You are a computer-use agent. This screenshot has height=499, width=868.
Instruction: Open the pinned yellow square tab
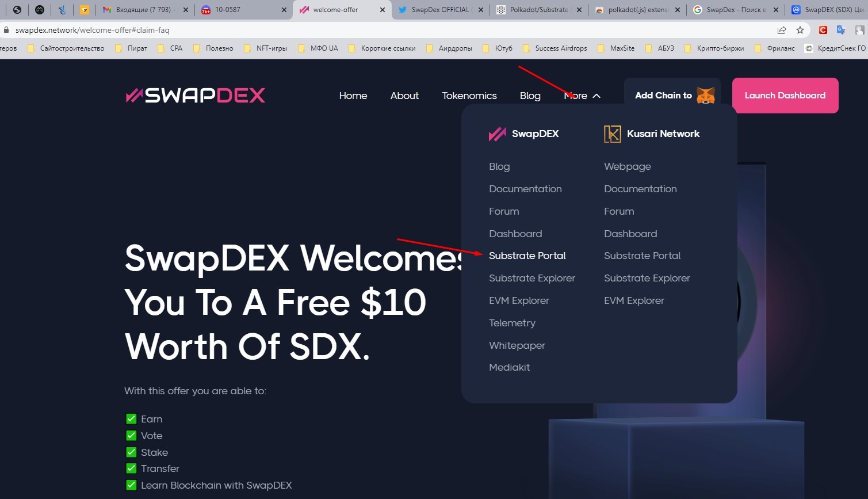coord(85,10)
